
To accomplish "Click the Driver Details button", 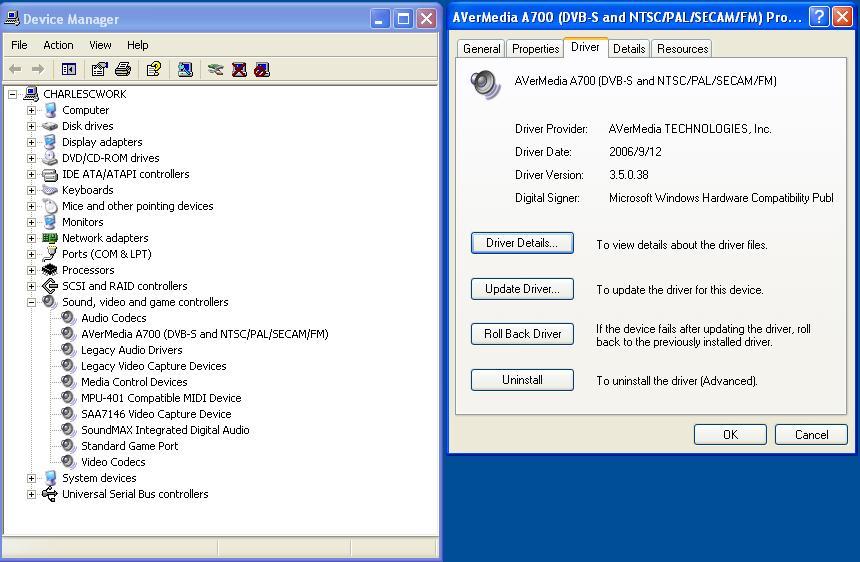I will pos(522,243).
